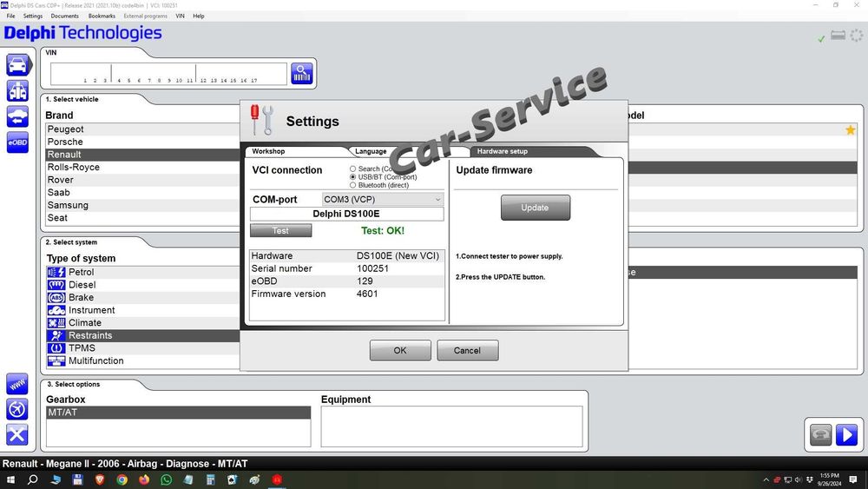Click the Update firmware button
This screenshot has width=868, height=489.
[536, 208]
